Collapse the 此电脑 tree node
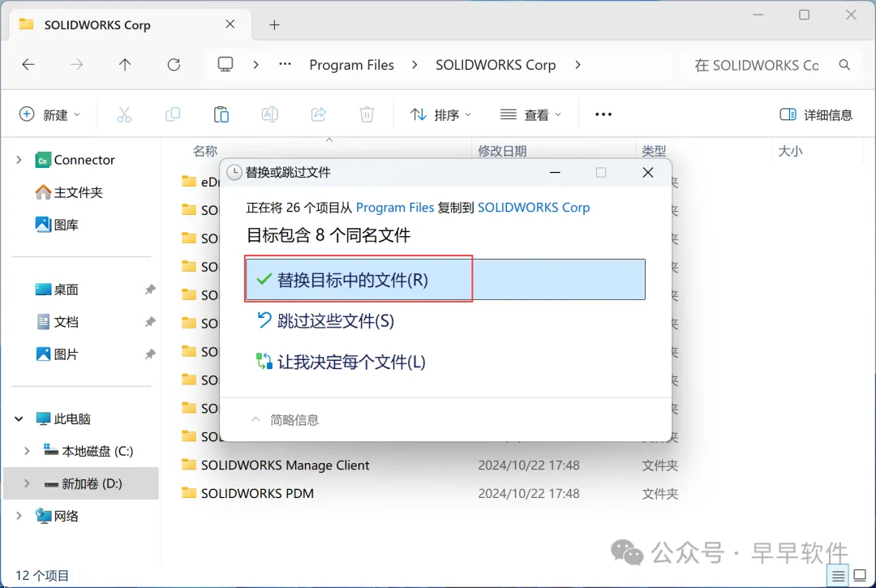Image resolution: width=876 pixels, height=588 pixels. (x=19, y=418)
